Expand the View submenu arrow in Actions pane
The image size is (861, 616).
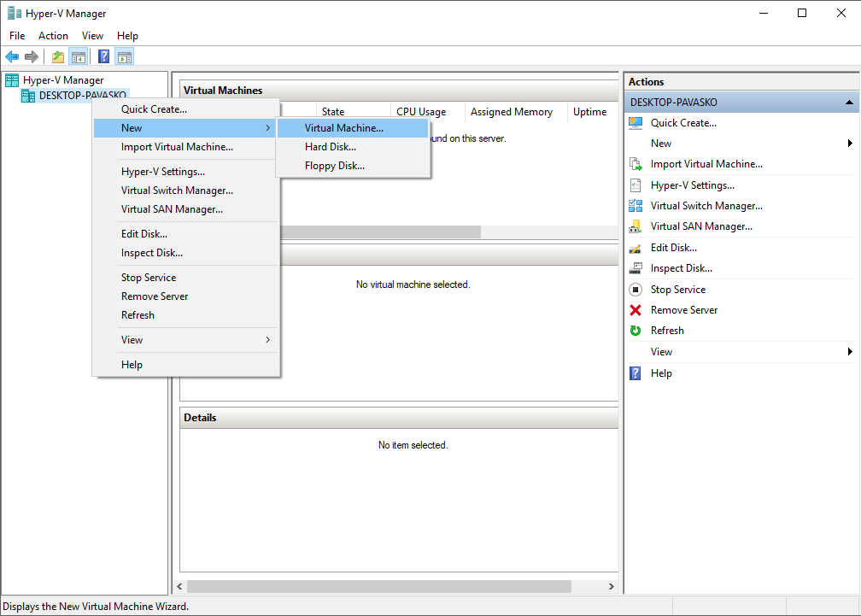pos(849,352)
